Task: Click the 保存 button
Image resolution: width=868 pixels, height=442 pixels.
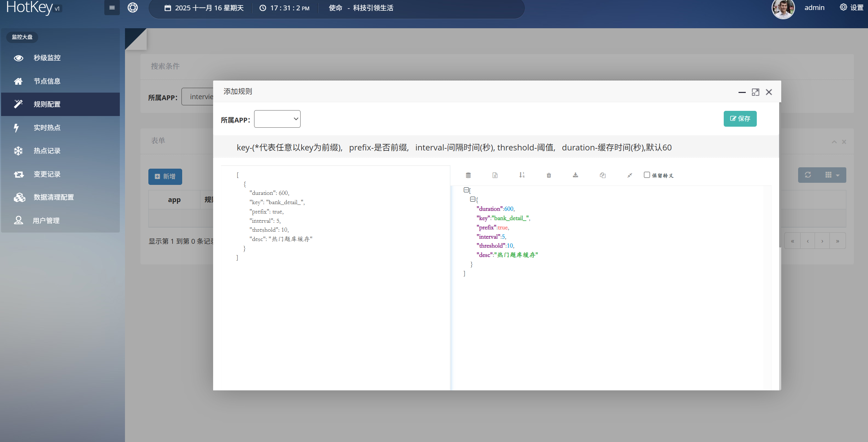Action: (x=740, y=119)
